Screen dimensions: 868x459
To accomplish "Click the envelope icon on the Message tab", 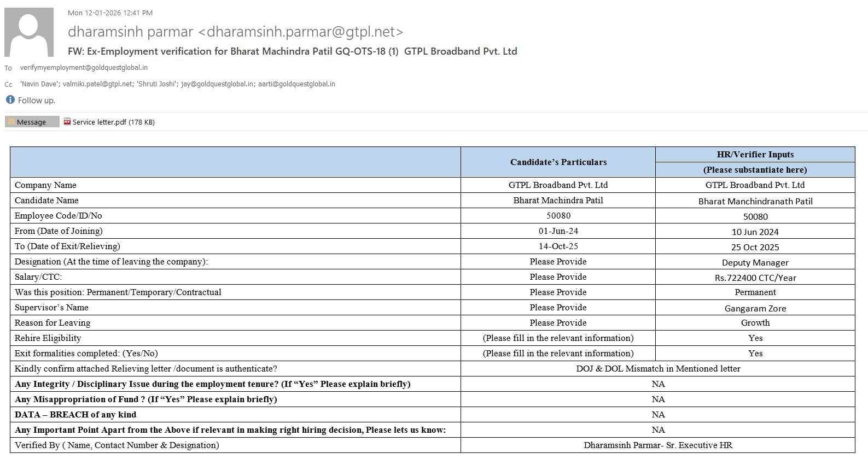I will click(11, 122).
